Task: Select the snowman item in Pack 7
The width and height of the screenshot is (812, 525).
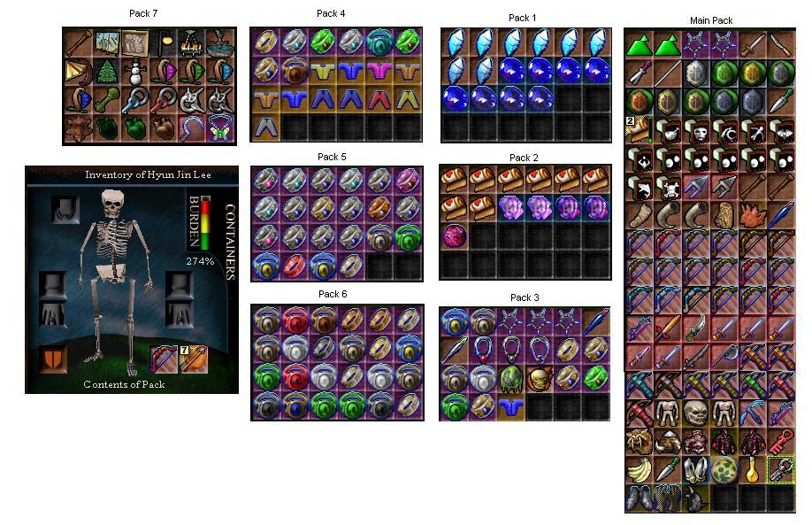Action: coord(135,72)
